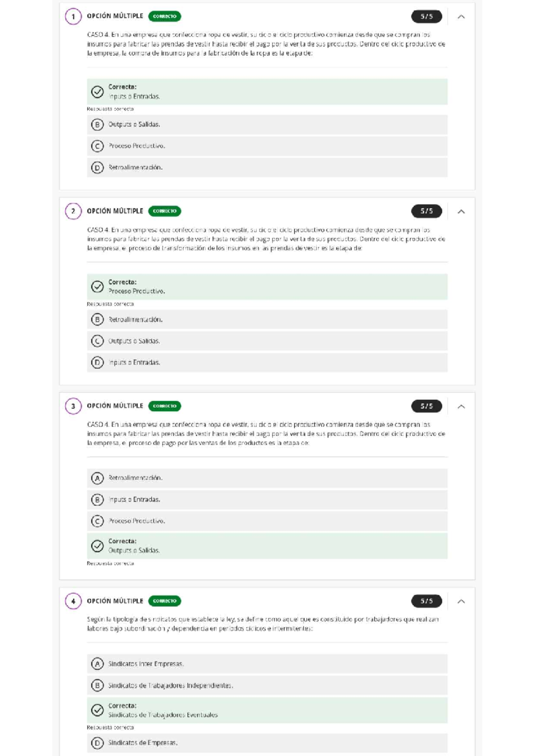Click question 2 number circle icon

point(73,211)
